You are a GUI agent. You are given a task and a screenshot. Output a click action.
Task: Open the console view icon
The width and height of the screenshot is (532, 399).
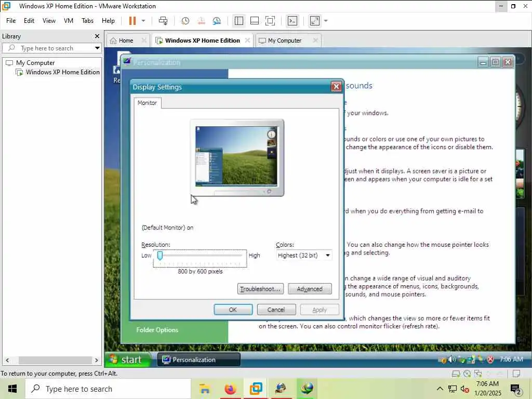(x=292, y=21)
